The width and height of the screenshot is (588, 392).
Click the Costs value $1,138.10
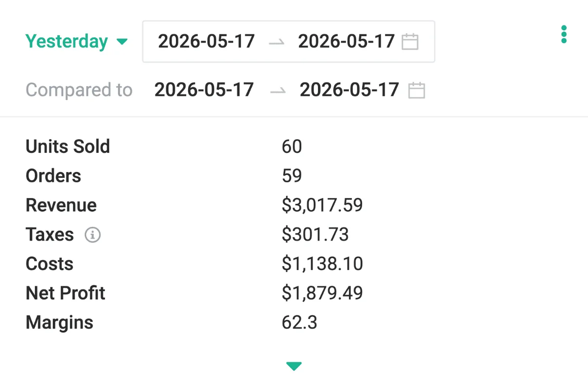point(322,264)
